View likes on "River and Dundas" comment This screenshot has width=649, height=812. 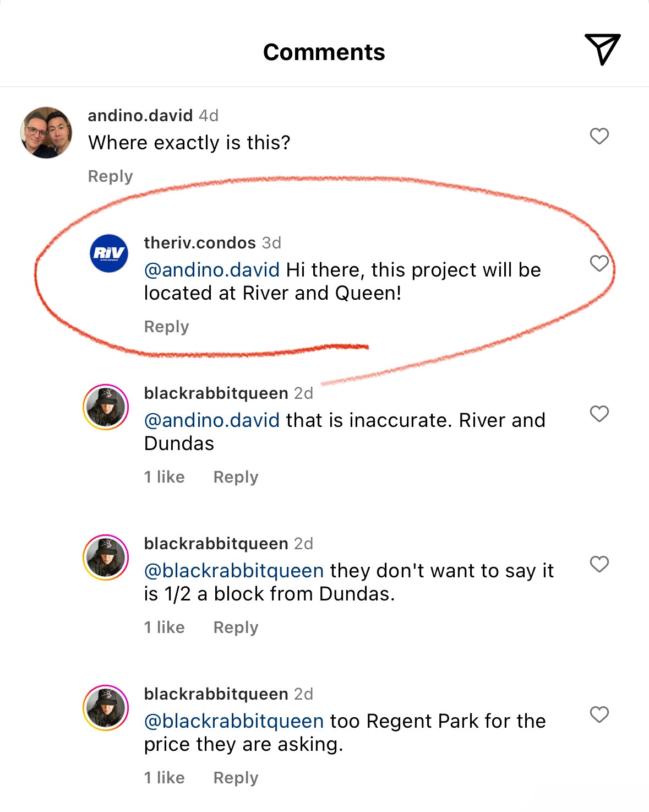pyautogui.click(x=164, y=477)
